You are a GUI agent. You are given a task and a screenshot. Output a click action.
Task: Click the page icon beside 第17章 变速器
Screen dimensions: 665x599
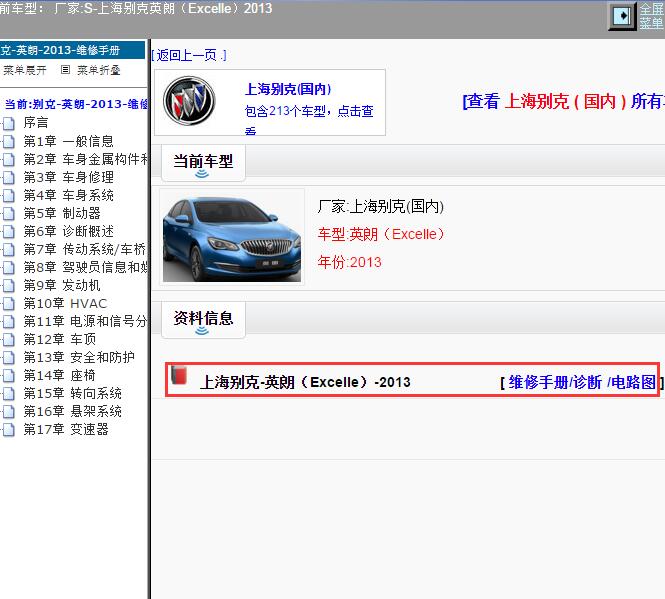(x=9, y=430)
